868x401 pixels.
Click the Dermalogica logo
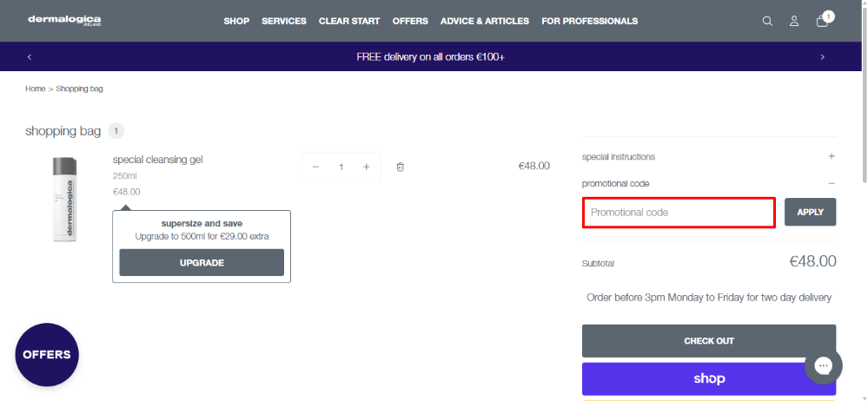tap(64, 21)
